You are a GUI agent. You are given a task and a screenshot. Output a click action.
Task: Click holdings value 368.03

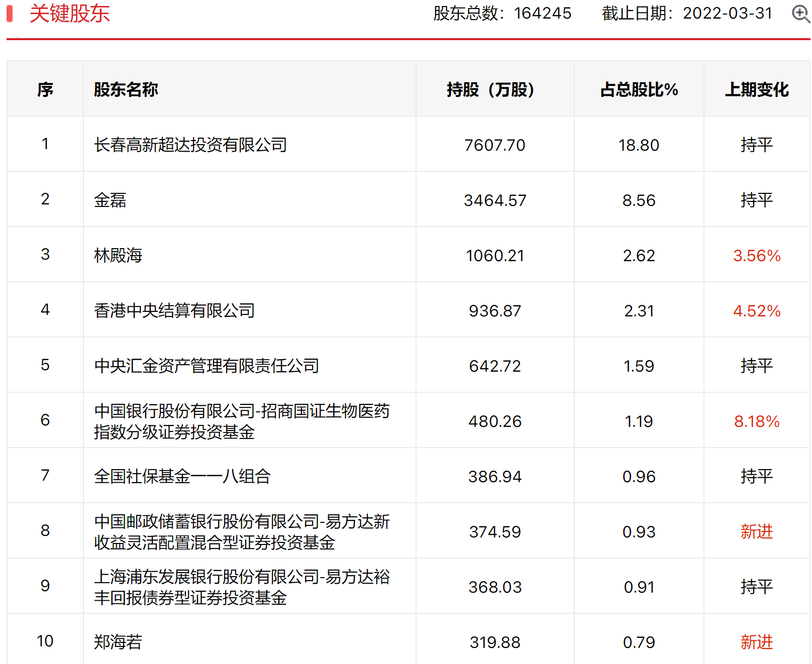(x=495, y=587)
